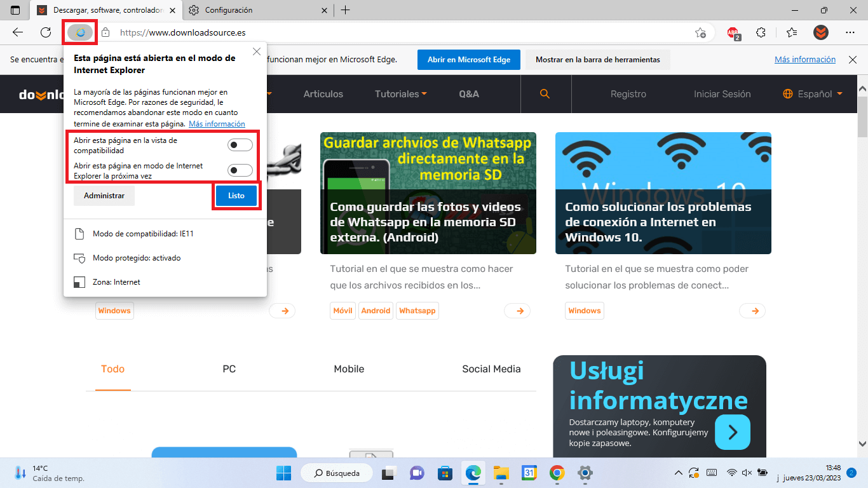View site information via the lock icon
This screenshot has width=868, height=488.
coord(105,32)
